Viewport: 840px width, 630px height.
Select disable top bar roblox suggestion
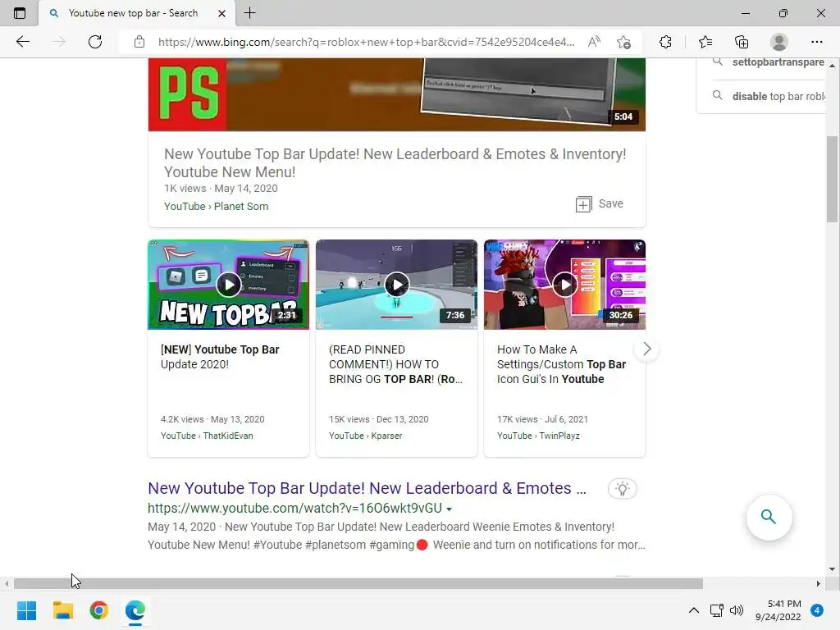pyautogui.click(x=778, y=97)
